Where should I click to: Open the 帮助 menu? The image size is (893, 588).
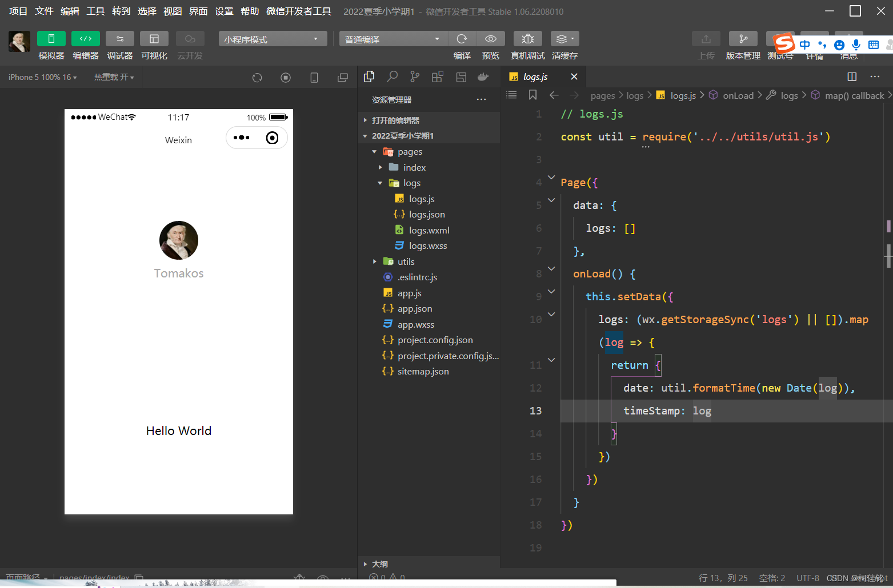pyautogui.click(x=250, y=11)
